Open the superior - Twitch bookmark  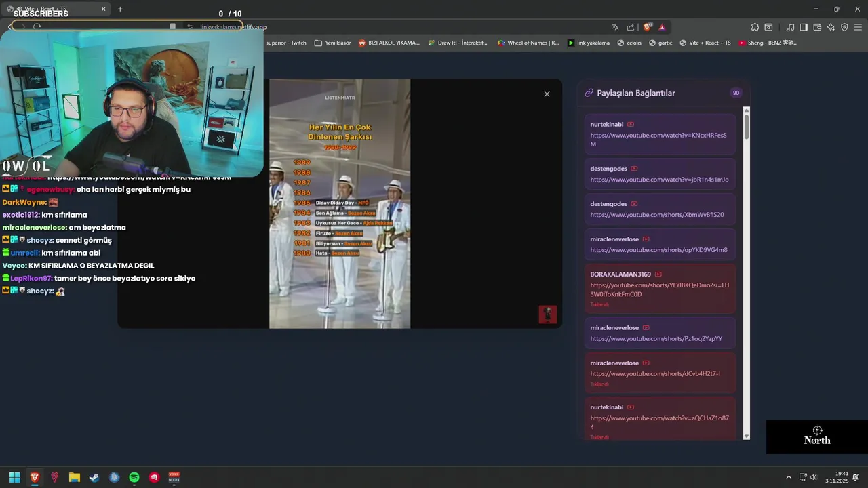pyautogui.click(x=285, y=43)
